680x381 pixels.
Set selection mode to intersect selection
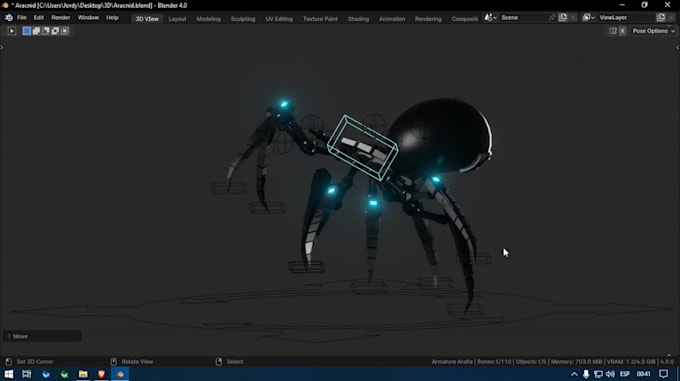tap(65, 31)
